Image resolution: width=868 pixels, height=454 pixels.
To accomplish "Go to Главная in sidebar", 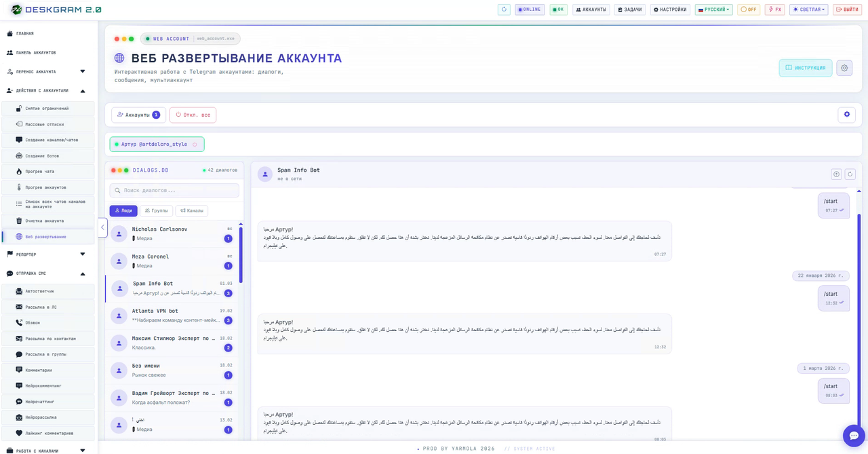I will pos(46,33).
